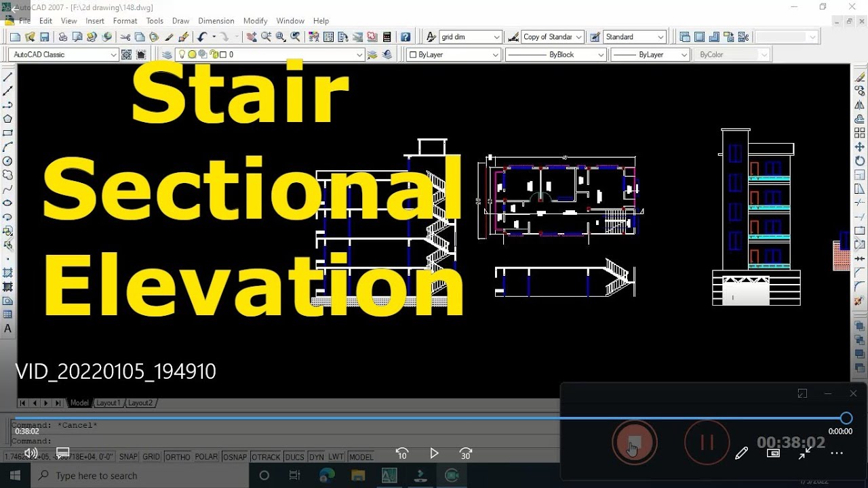This screenshot has height=488, width=868.
Task: Open the Format menu
Action: point(125,21)
